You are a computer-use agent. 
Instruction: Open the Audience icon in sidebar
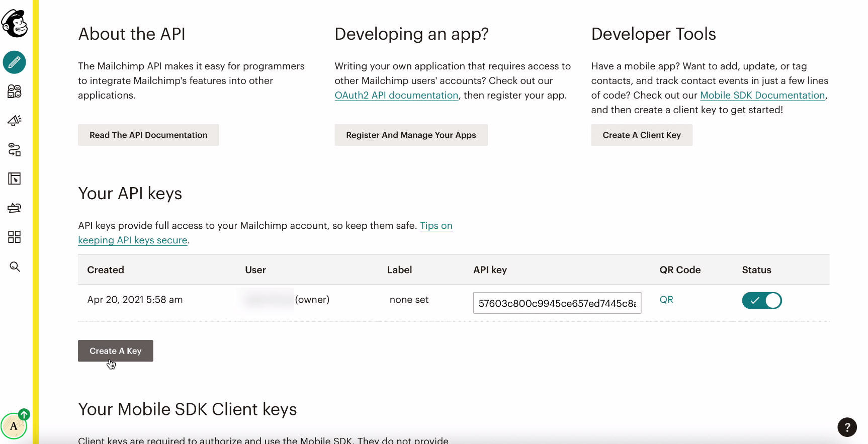[15, 91]
